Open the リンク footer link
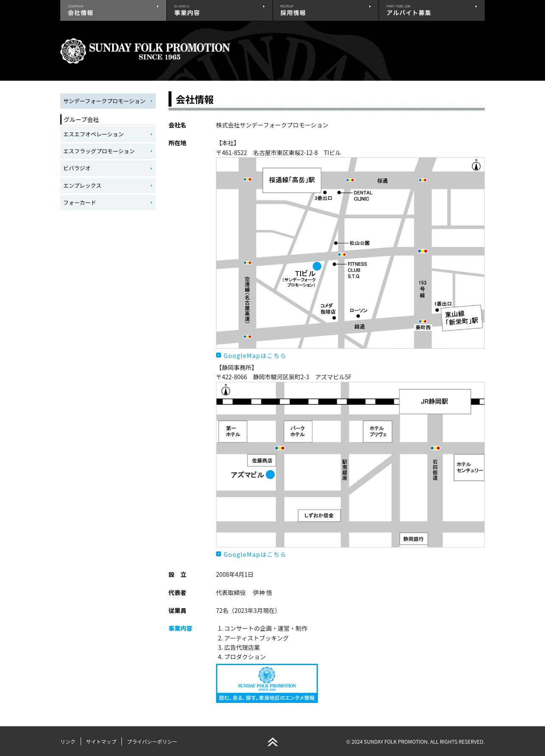Screen dimensions: 545x756 (x=68, y=742)
